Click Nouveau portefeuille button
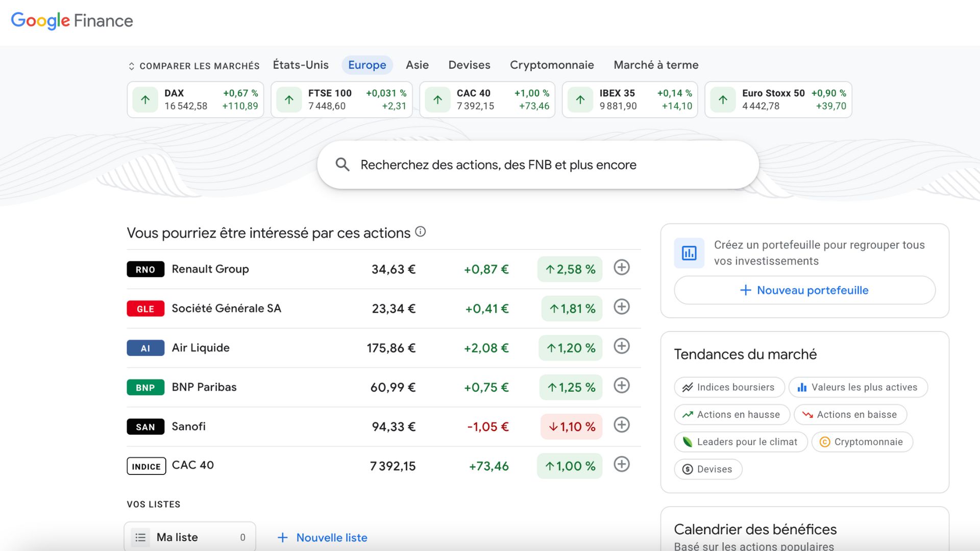980x551 pixels. pyautogui.click(x=804, y=290)
